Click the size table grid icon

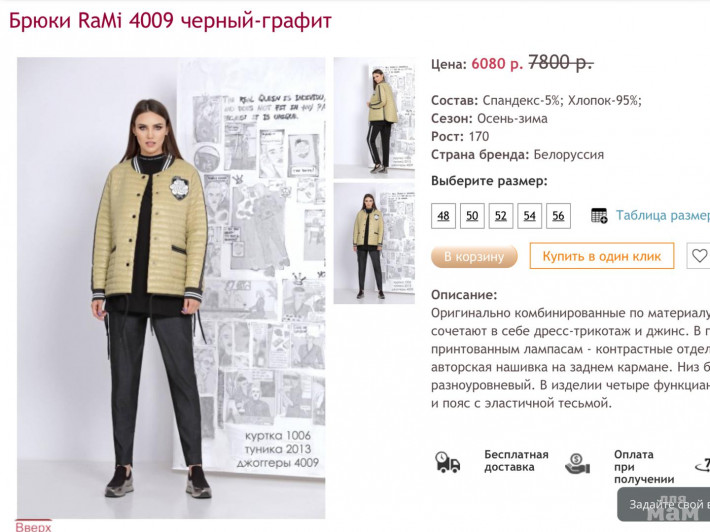tap(599, 216)
